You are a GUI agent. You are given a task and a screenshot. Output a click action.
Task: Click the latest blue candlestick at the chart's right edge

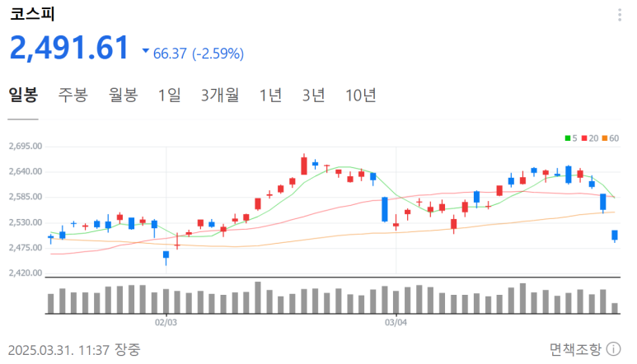tap(615, 236)
